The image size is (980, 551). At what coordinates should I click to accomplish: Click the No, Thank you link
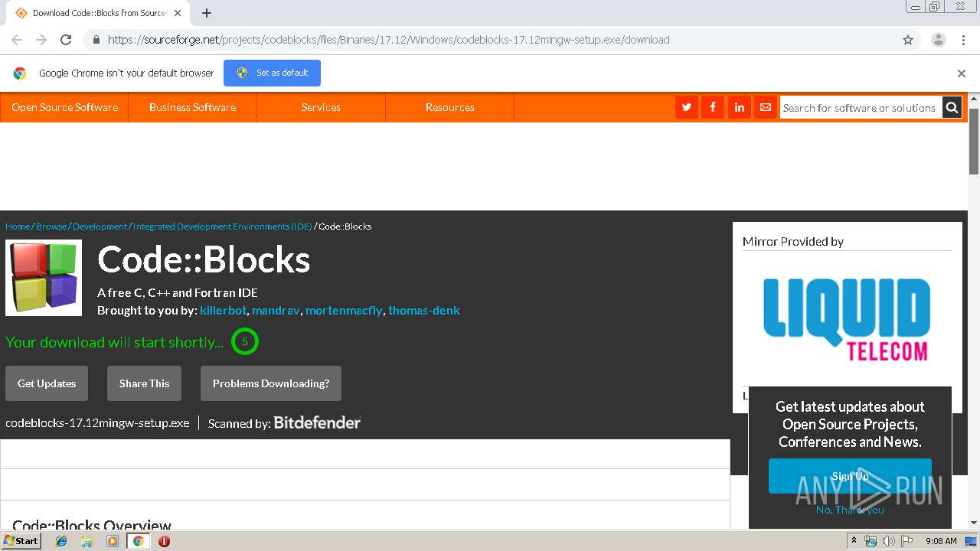click(850, 510)
